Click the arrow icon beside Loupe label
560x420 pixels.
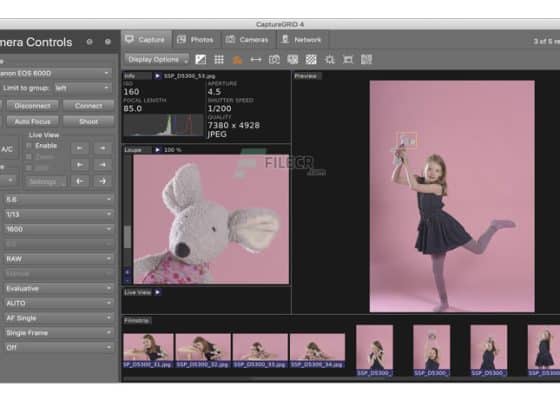(157, 150)
